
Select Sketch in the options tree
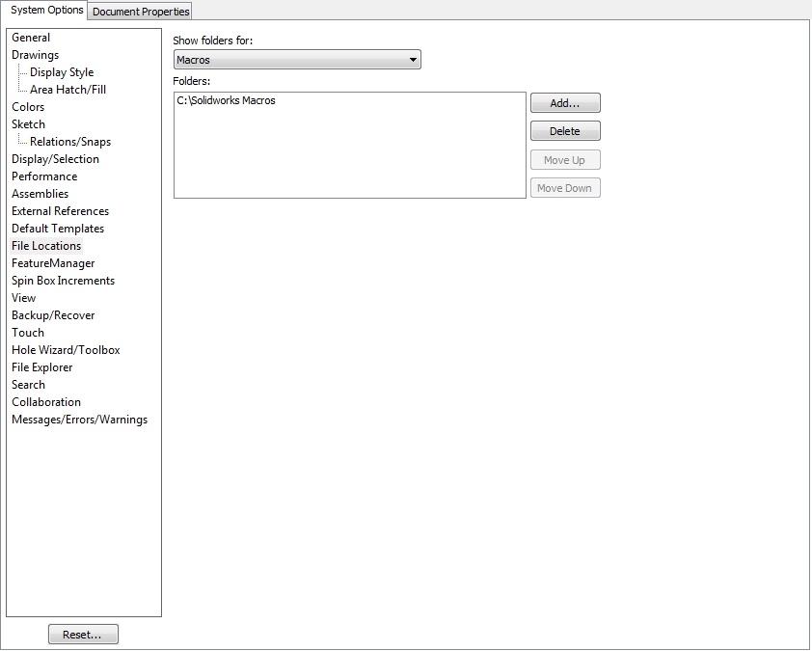pyautogui.click(x=29, y=124)
